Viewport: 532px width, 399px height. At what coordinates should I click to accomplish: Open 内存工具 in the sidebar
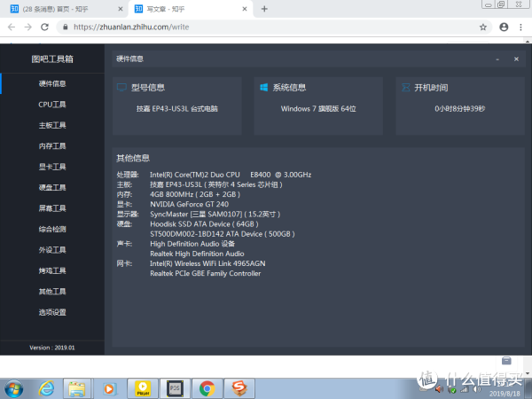coord(52,146)
